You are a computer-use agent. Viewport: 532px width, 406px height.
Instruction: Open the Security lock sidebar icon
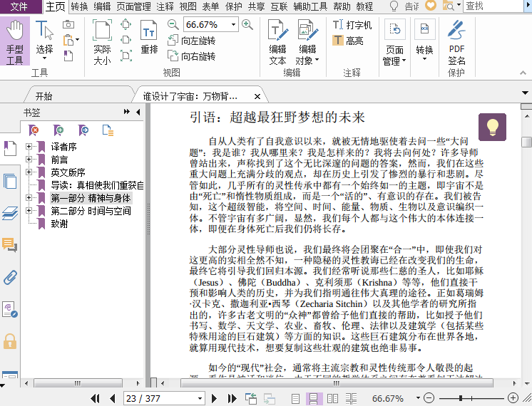coord(10,341)
